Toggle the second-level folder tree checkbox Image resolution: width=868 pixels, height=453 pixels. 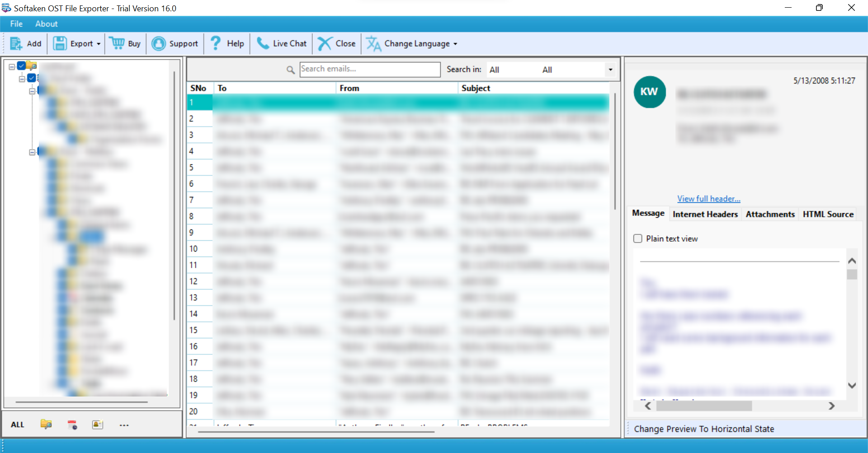tap(32, 78)
